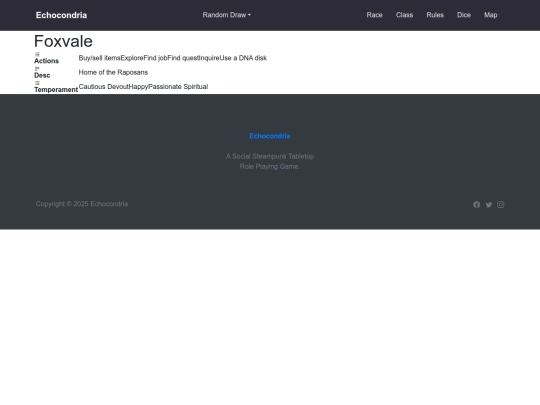
Task: Go to the Race page
Action: (374, 15)
